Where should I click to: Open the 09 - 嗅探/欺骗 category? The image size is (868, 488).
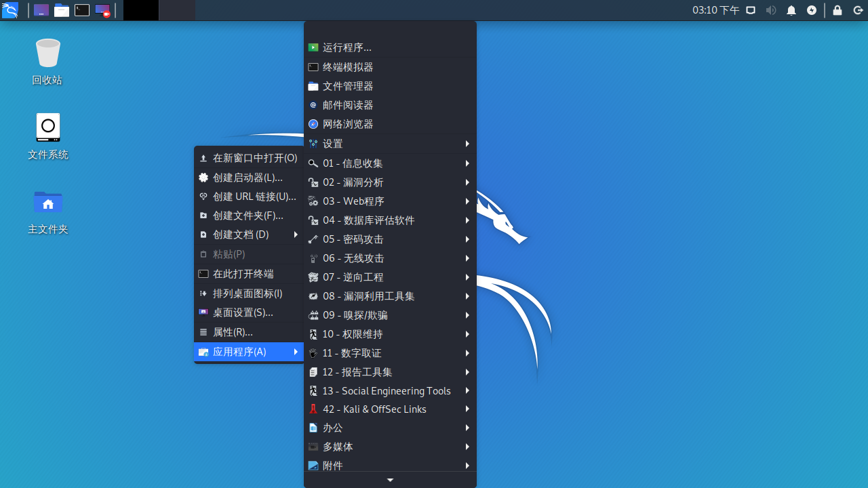coord(390,315)
